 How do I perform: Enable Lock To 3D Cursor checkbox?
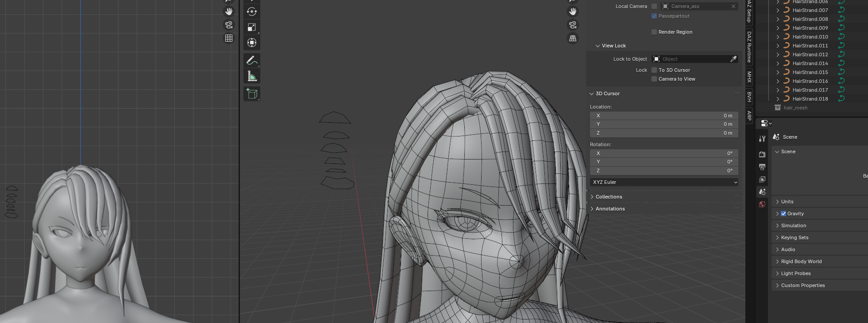coord(654,70)
